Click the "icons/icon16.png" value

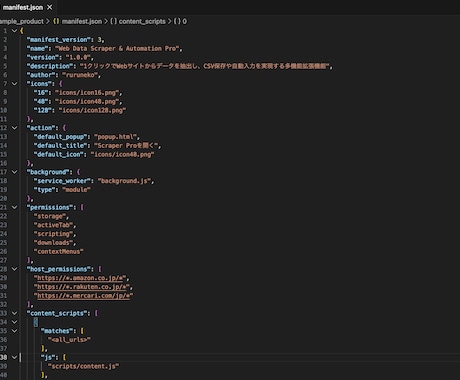point(87,93)
